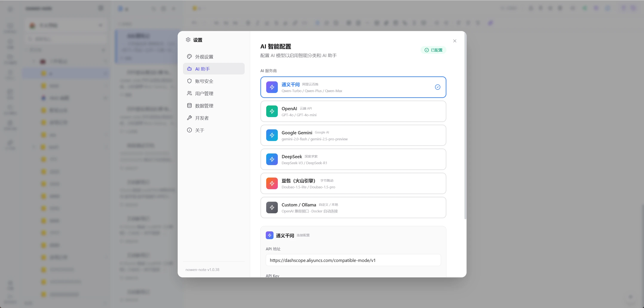The image size is (644, 308).
Task: Click the selected checkmark on 通义千问 card
Action: 438,87
